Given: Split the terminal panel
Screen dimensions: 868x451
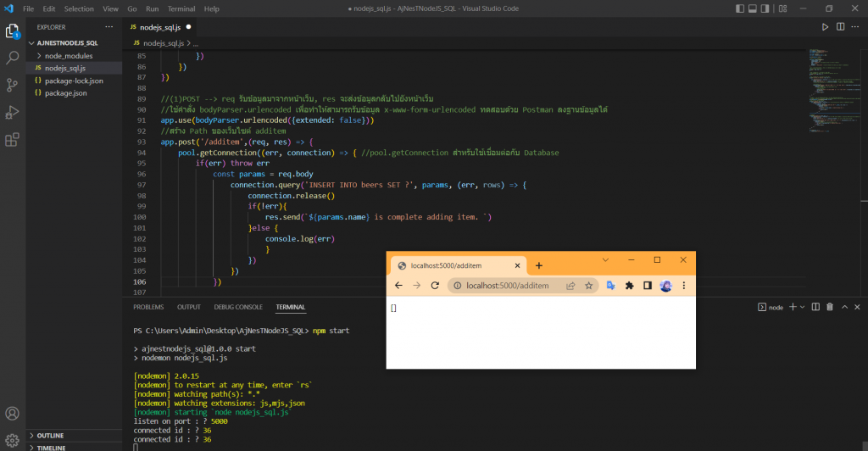Looking at the screenshot, I should [x=815, y=307].
